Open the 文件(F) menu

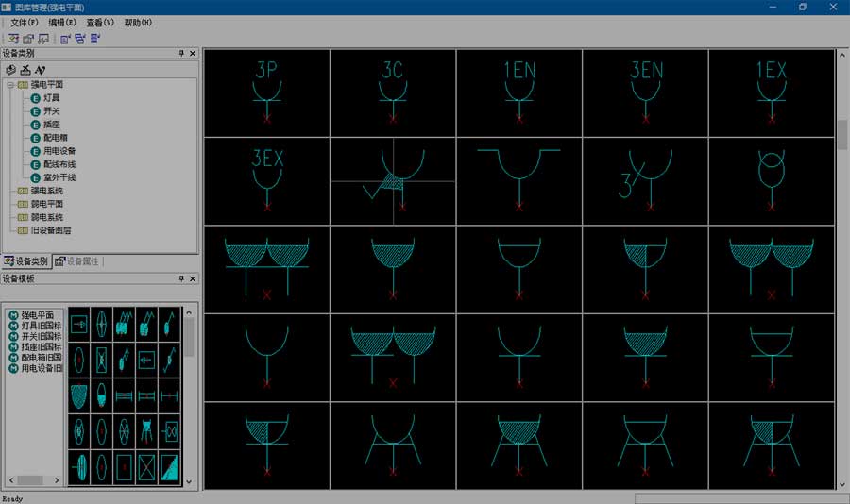(x=25, y=23)
